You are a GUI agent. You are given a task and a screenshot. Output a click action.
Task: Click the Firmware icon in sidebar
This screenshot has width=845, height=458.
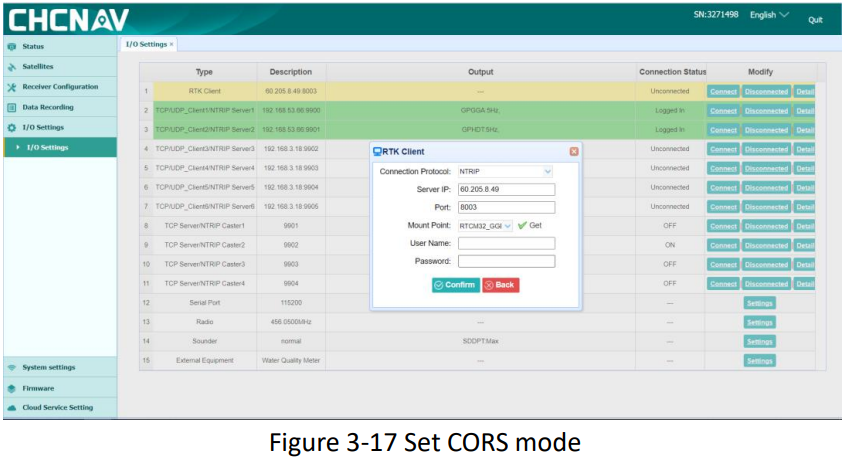pos(12,388)
